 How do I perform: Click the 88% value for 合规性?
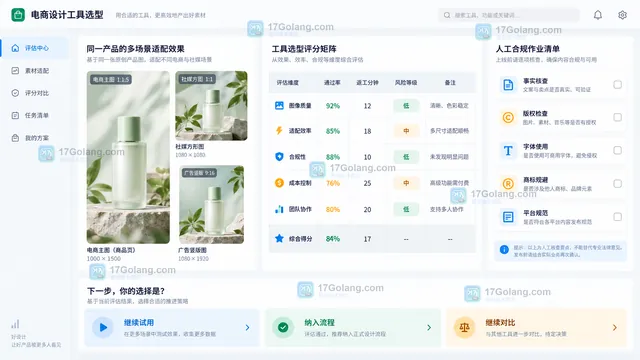point(333,157)
